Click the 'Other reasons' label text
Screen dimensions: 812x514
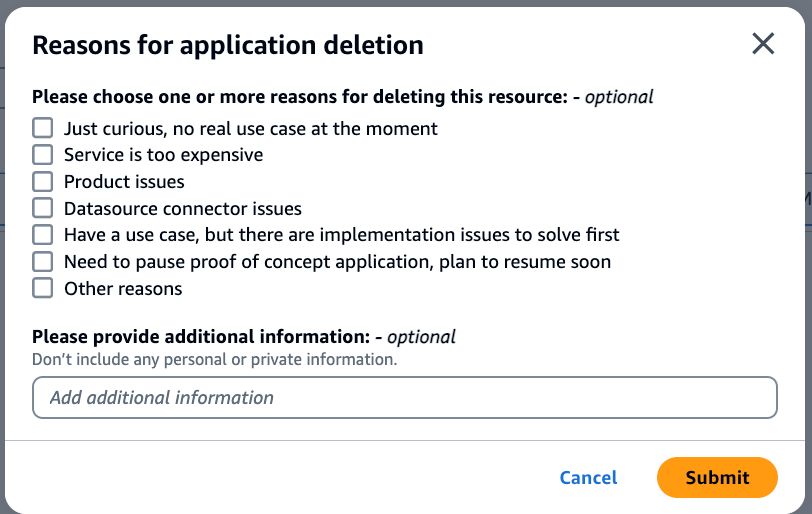point(123,289)
